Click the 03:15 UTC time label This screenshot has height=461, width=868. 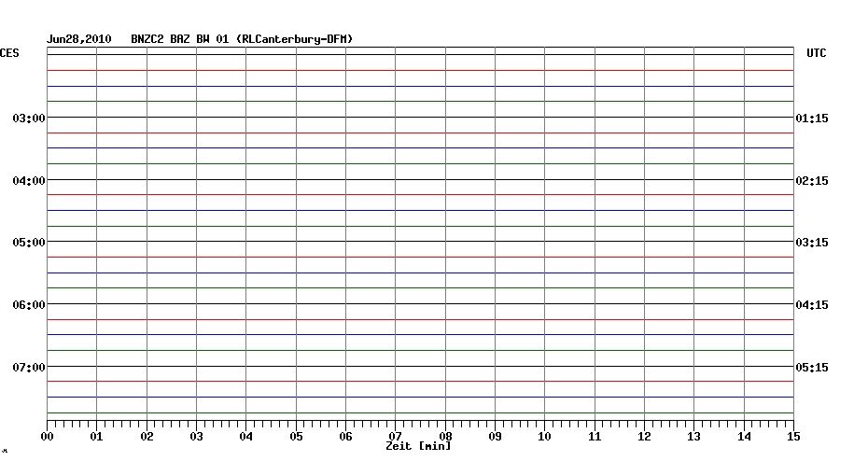click(811, 243)
